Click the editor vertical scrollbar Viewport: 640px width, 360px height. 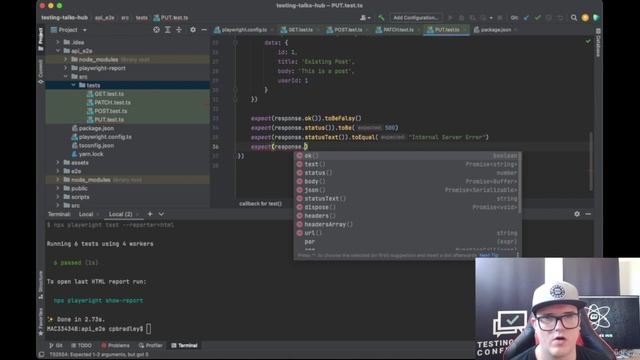point(591,161)
